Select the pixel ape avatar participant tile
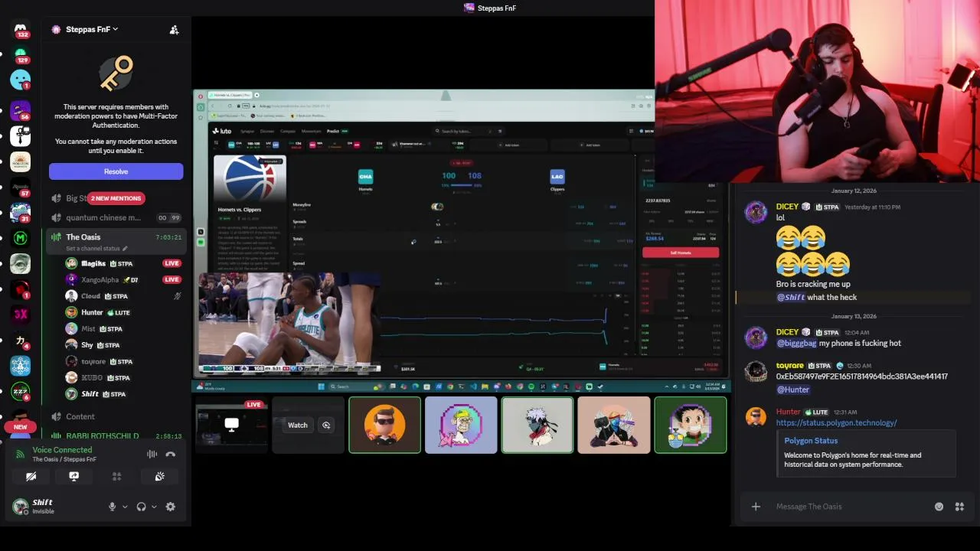The height and width of the screenshot is (551, 980). [x=461, y=425]
